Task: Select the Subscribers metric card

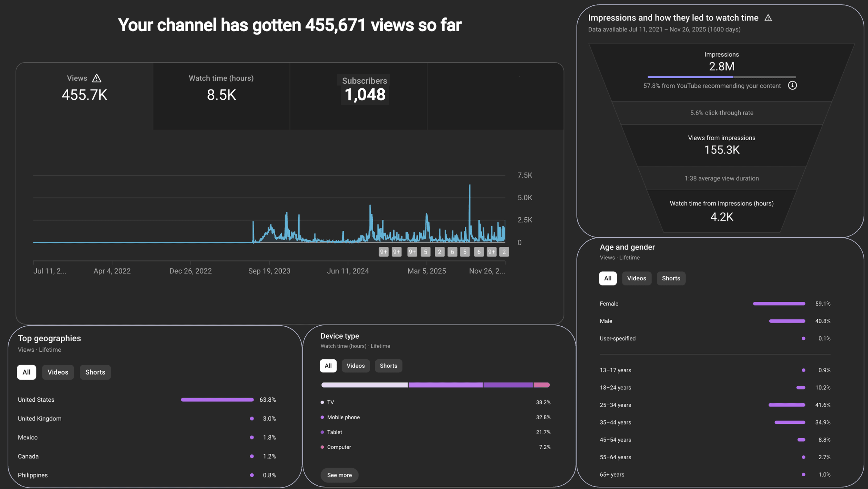Action: coord(358,96)
